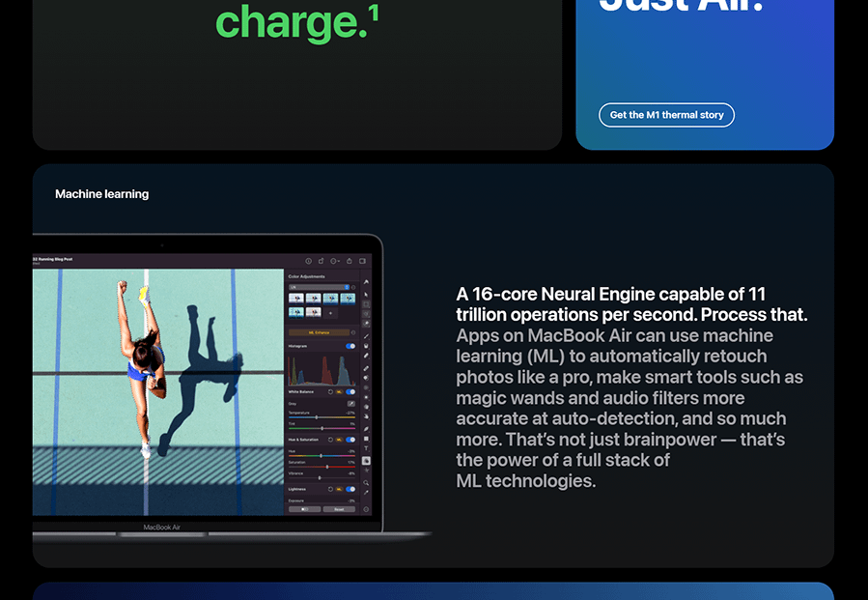This screenshot has width=868, height=600.
Task: Select the zoom magnifier tool
Action: (366, 482)
